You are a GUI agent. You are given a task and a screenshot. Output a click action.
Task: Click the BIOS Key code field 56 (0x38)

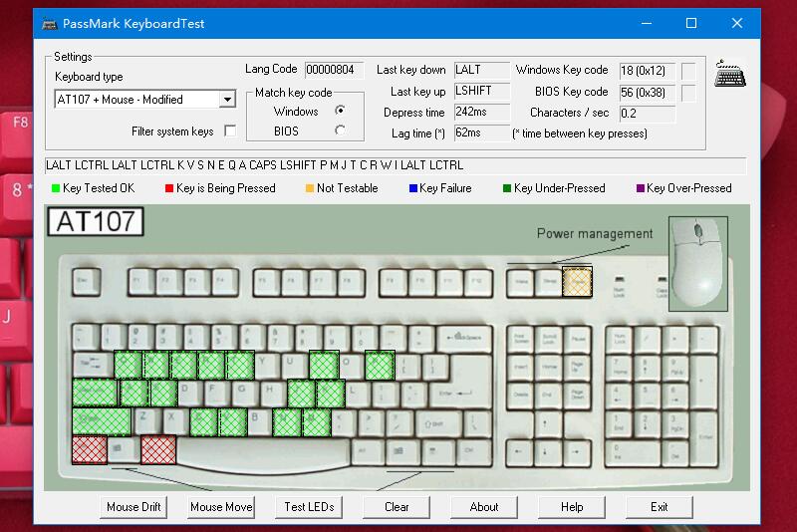[x=647, y=93]
